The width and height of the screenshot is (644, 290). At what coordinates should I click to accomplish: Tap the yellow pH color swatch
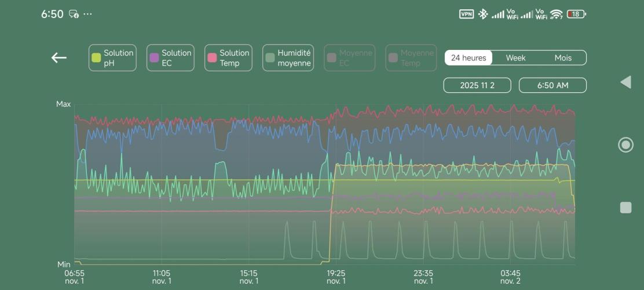(x=96, y=58)
